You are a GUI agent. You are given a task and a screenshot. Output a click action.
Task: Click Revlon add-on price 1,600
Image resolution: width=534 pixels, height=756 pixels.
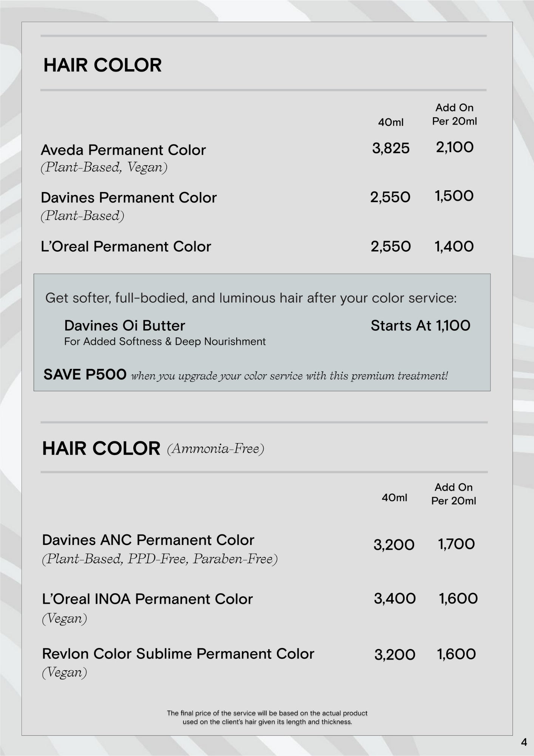tap(456, 654)
